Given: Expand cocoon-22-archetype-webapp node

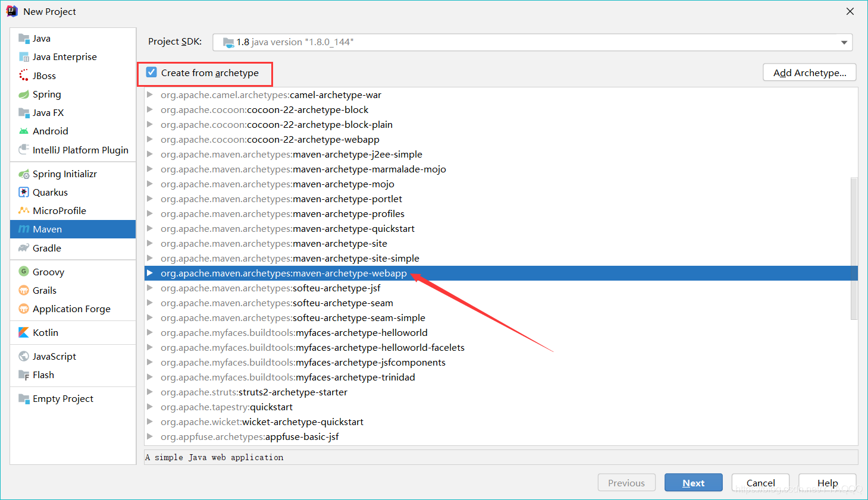Looking at the screenshot, I should (150, 139).
